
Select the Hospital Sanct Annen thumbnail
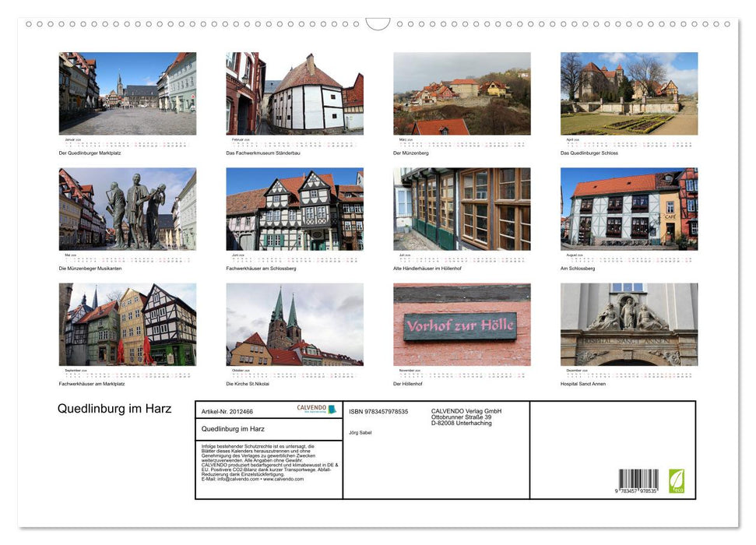tap(628, 325)
